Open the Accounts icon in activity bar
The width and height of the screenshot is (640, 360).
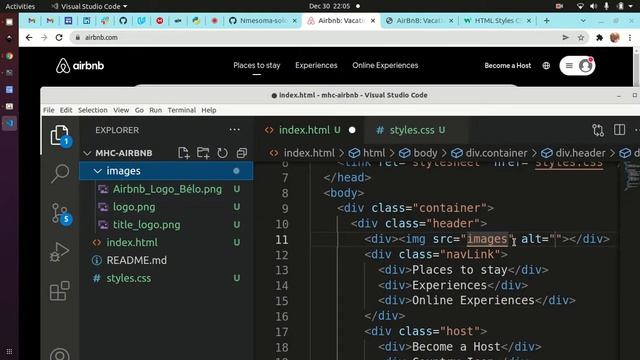tap(60, 354)
